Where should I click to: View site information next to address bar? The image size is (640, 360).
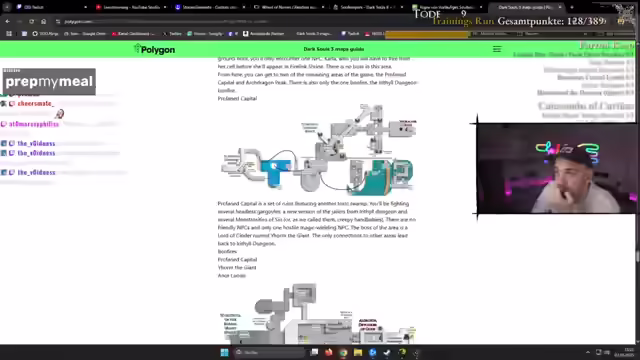point(58,21)
